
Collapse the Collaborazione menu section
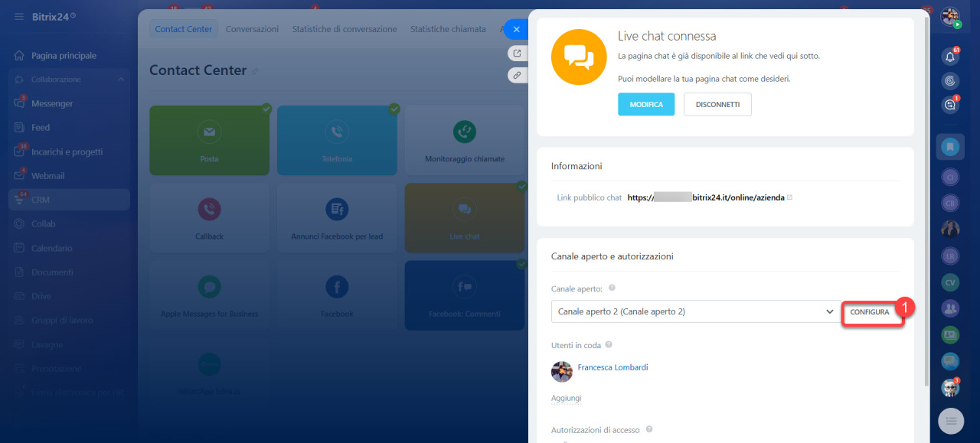(x=121, y=80)
